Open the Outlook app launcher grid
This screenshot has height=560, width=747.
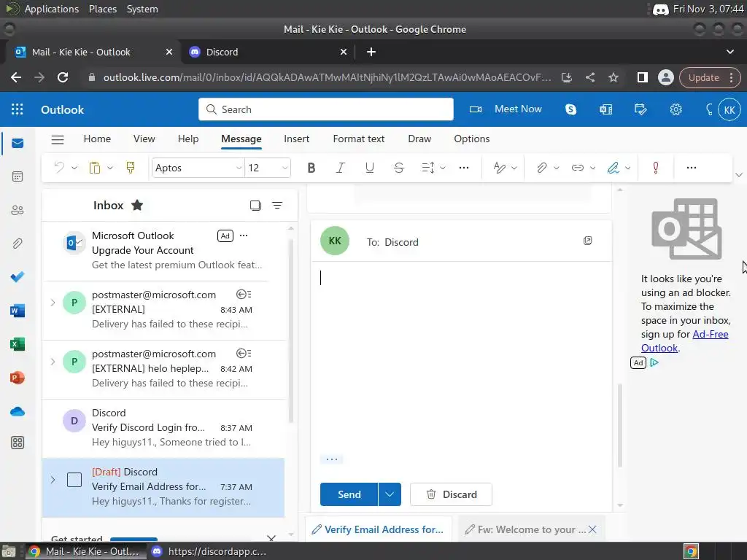(x=18, y=109)
